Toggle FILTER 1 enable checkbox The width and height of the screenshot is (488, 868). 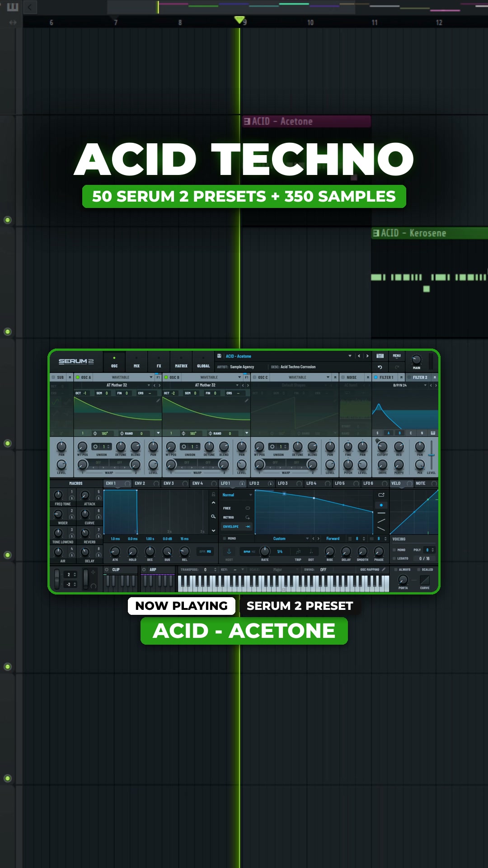(375, 377)
